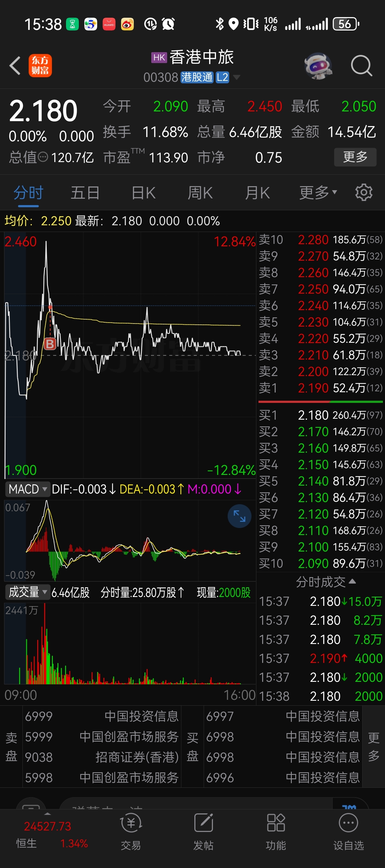Image resolution: width=385 pixels, height=868 pixels.
Task: Tap broker 6997 中国投资信息
Action: 283,716
